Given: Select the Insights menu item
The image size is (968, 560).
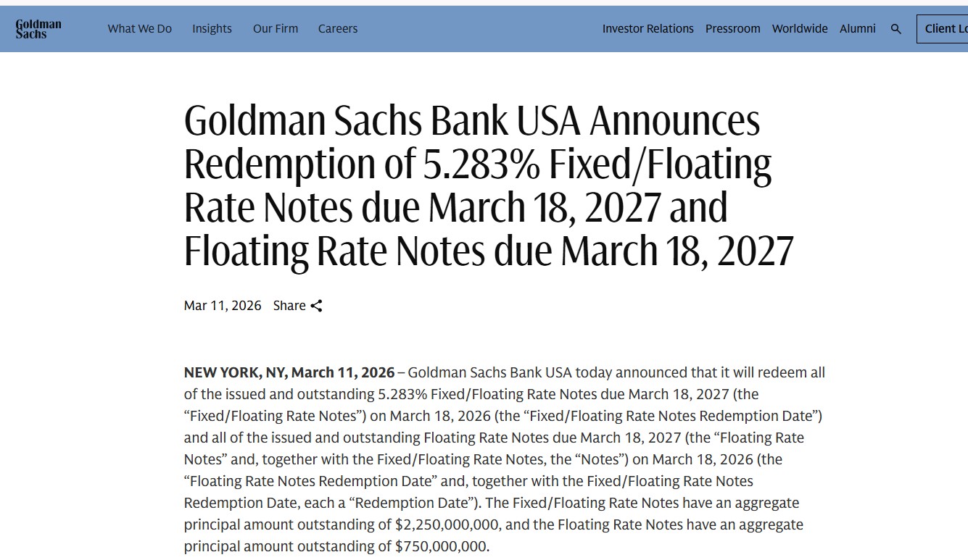Looking at the screenshot, I should click(x=212, y=29).
